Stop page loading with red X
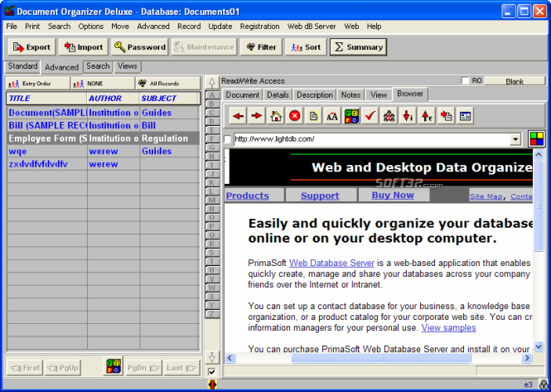Viewport: 551px width, 392px height. pyautogui.click(x=295, y=116)
